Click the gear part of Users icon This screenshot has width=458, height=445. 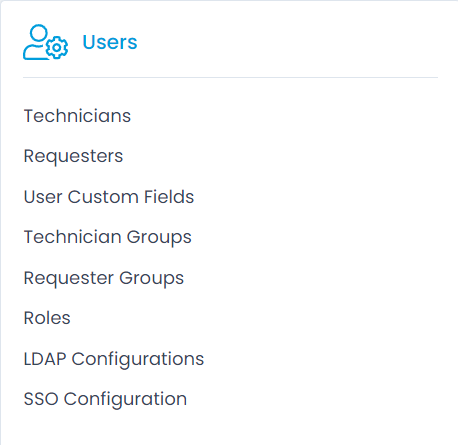57,48
